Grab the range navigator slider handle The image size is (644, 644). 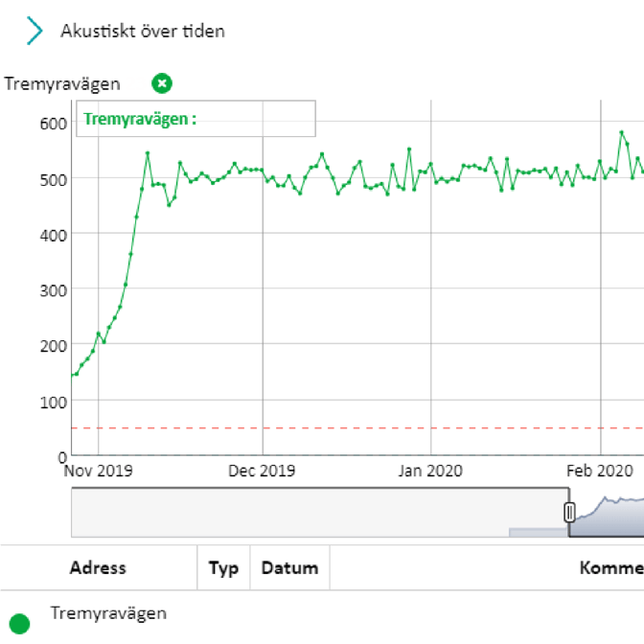569,512
